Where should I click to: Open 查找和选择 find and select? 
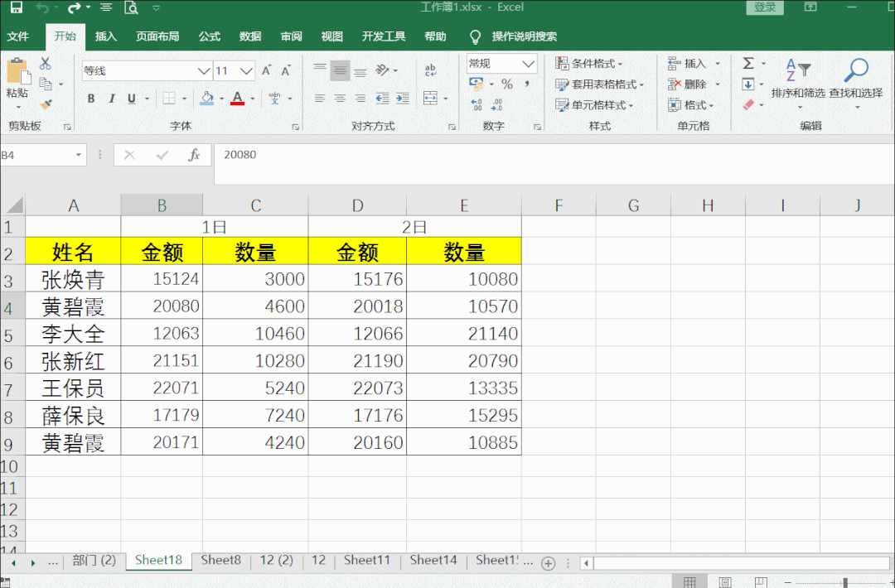click(x=856, y=83)
